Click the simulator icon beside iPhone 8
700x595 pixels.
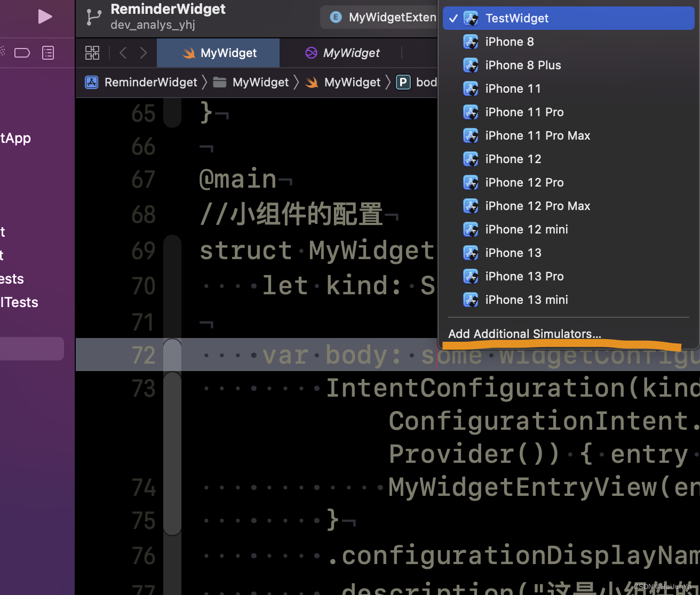click(471, 42)
